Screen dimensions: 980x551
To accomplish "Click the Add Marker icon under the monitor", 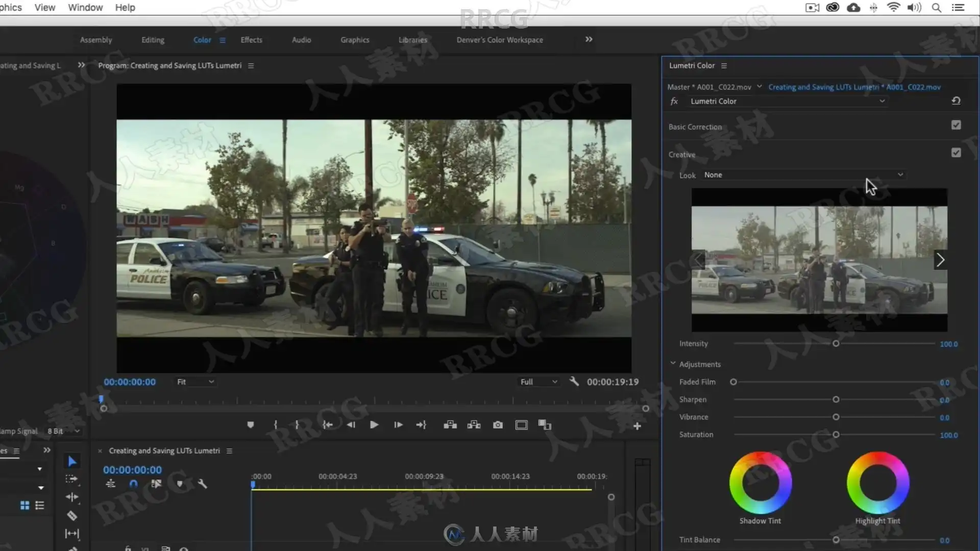I will (x=250, y=425).
